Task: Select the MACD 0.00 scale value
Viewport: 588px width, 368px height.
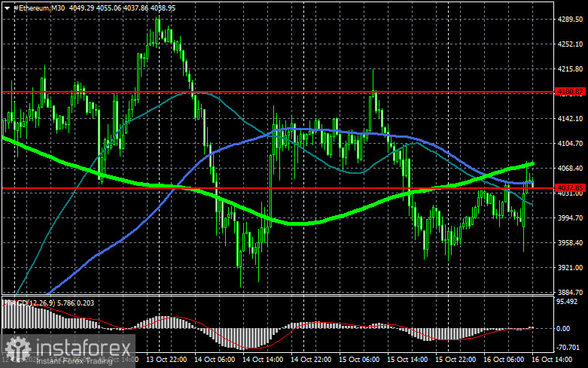Action: pyautogui.click(x=563, y=329)
